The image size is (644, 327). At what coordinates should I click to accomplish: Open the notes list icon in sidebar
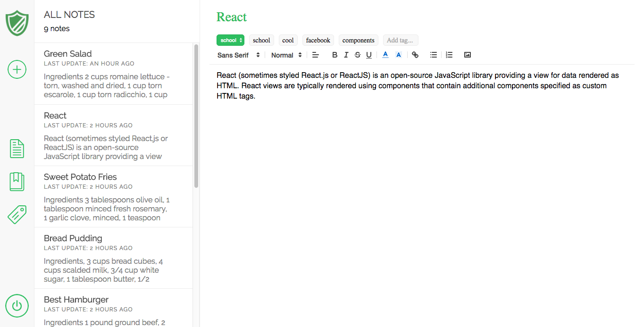(17, 148)
